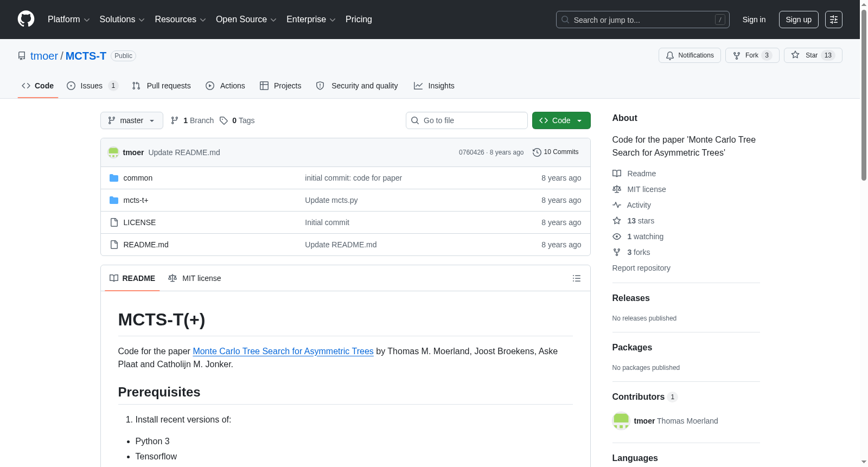This screenshot has height=467, width=868.
Task: Click the Public visibility badge
Action: click(123, 56)
